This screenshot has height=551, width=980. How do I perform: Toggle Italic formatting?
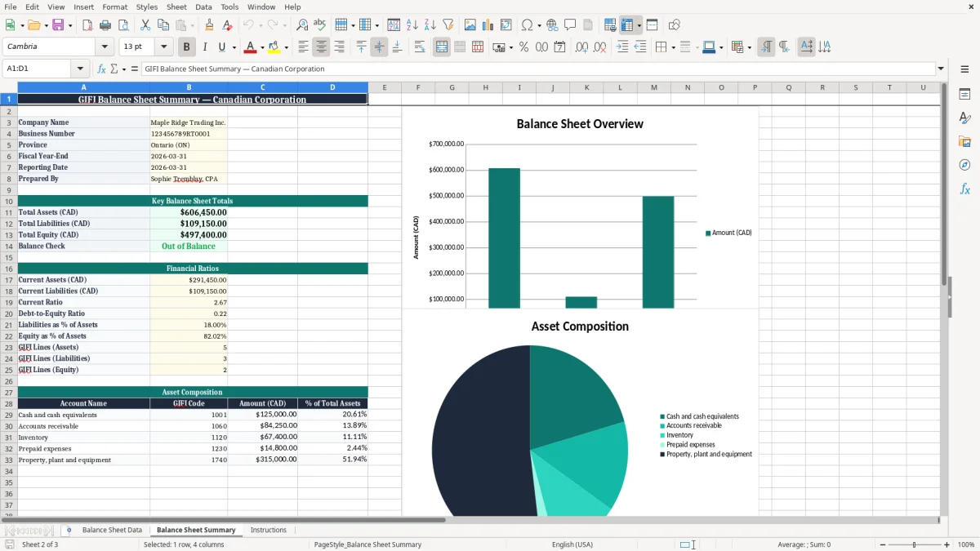point(205,47)
